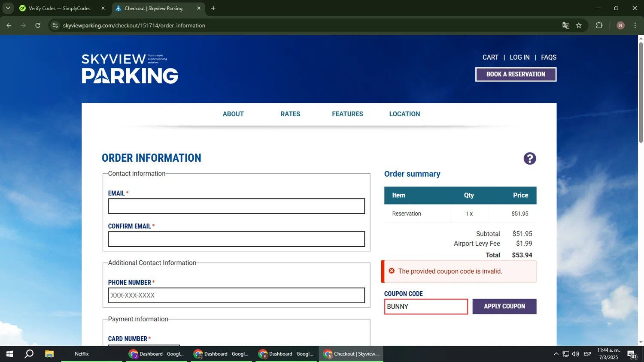Open site information icon in address bar
Screen dimensions: 644x362
pyautogui.click(x=55, y=25)
